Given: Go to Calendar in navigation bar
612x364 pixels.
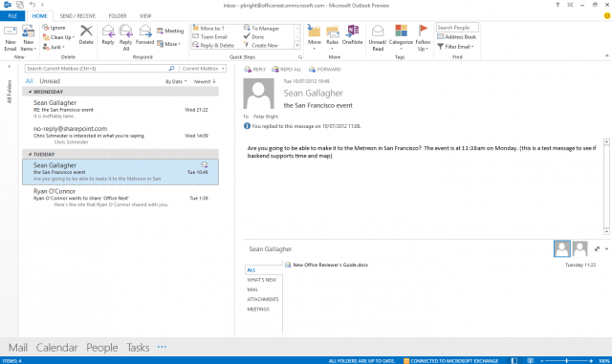Looking at the screenshot, I should click(x=56, y=347).
